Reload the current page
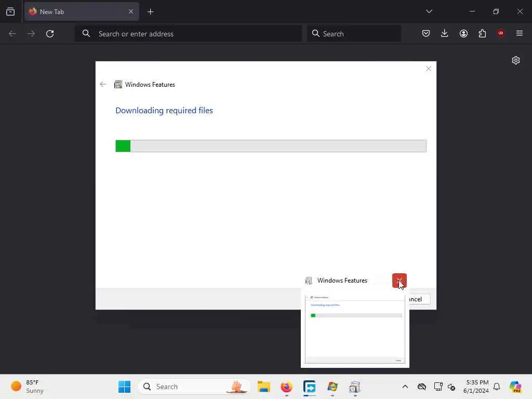The width and height of the screenshot is (532, 399). [x=50, y=34]
